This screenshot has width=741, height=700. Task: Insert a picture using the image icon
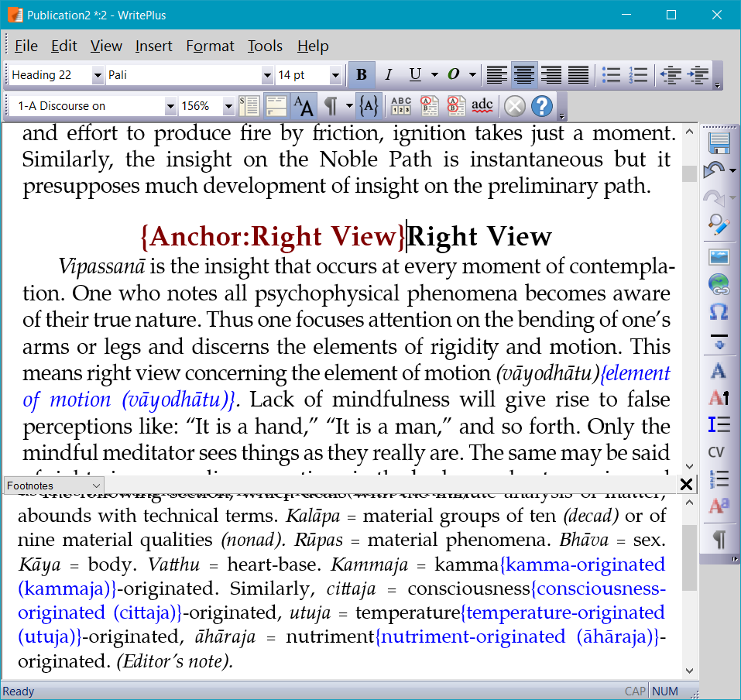(x=719, y=256)
